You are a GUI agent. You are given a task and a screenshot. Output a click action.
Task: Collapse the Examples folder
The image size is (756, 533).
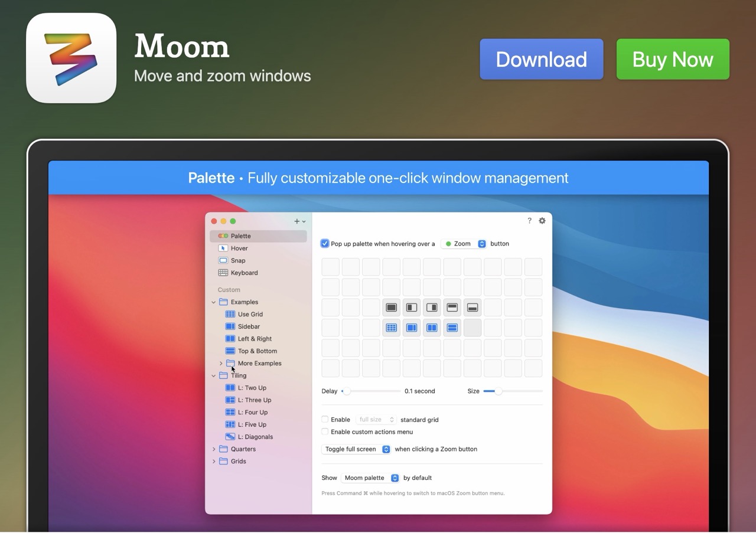click(x=214, y=302)
